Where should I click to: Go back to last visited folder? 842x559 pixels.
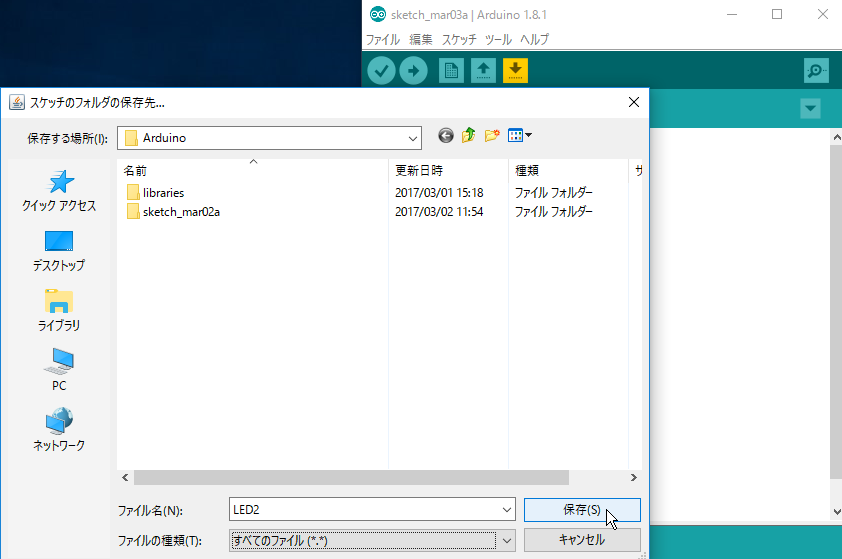[445, 137]
